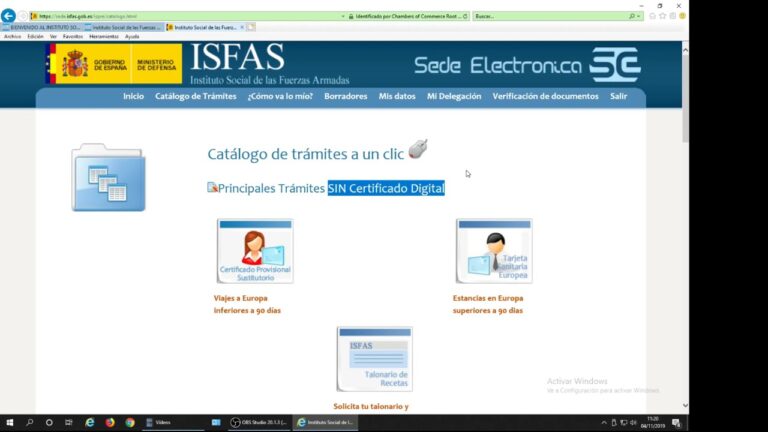Close the active Instituto Social tab
The image size is (768, 432).
242,27
